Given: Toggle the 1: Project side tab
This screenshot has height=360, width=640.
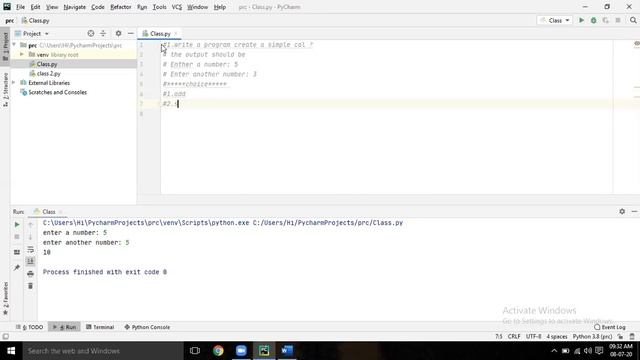Looking at the screenshot, I should pyautogui.click(x=5, y=46).
